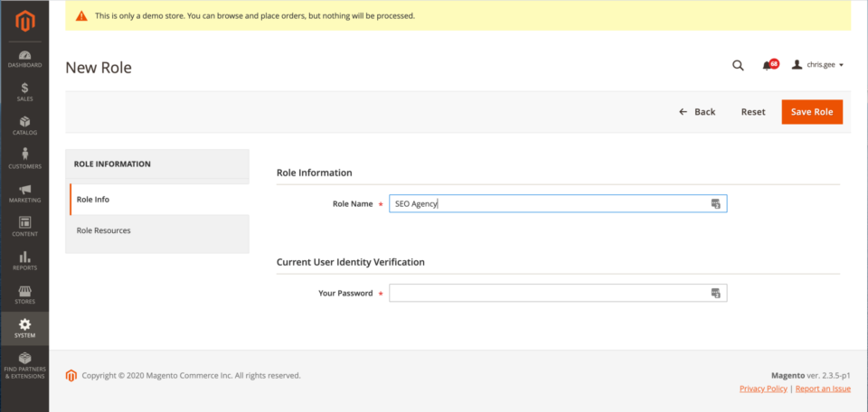The height and width of the screenshot is (412, 868).
Task: Open the Content menu
Action: (x=24, y=228)
